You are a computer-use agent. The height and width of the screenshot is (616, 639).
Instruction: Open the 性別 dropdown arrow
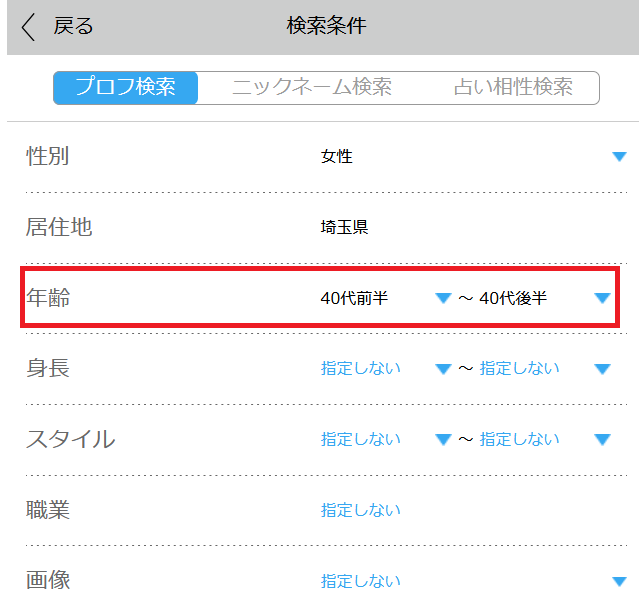pyautogui.click(x=619, y=157)
